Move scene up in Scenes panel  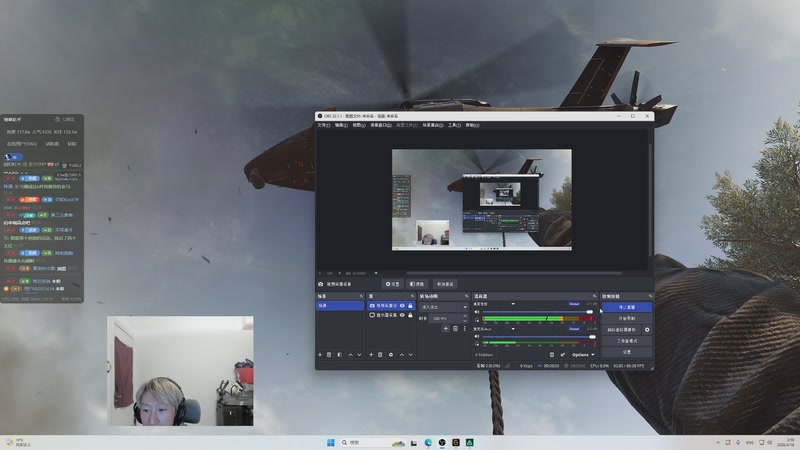tap(351, 355)
